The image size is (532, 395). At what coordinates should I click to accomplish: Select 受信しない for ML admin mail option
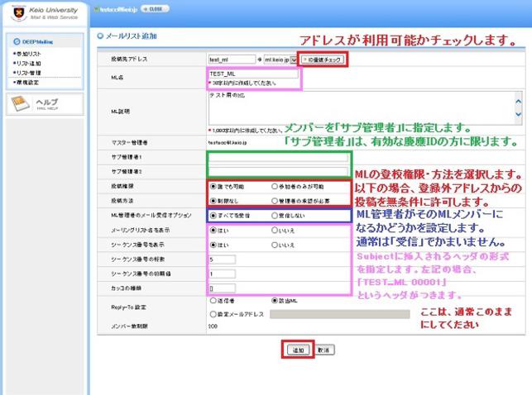[x=276, y=215]
